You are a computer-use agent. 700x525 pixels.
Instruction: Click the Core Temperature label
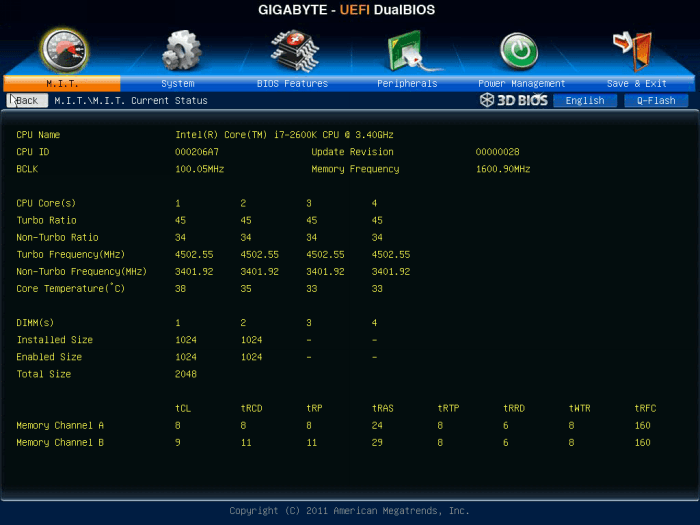[71, 288]
